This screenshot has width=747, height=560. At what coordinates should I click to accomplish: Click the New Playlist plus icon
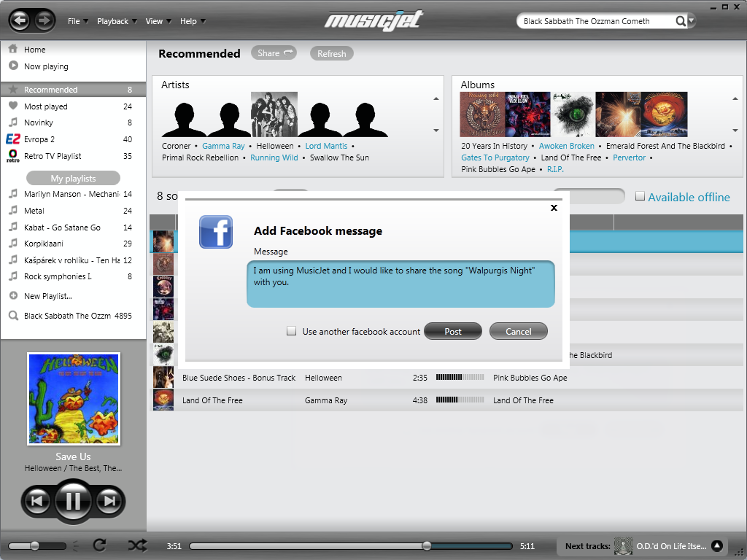(13, 296)
